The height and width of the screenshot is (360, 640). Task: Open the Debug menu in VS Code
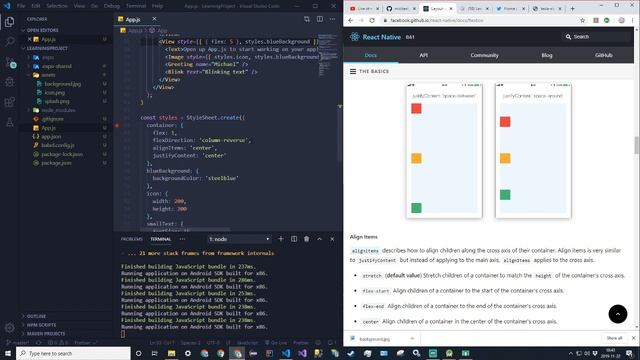tap(111, 6)
